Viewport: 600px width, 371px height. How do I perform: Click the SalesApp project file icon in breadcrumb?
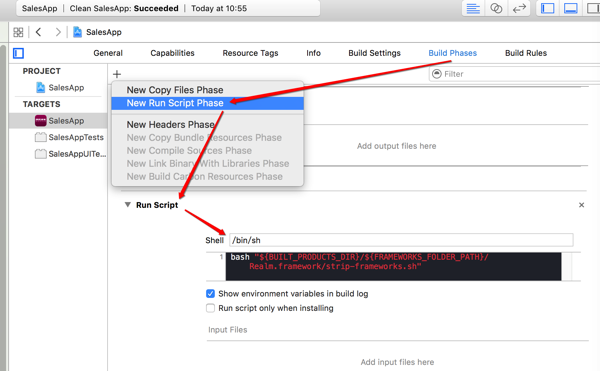77,32
